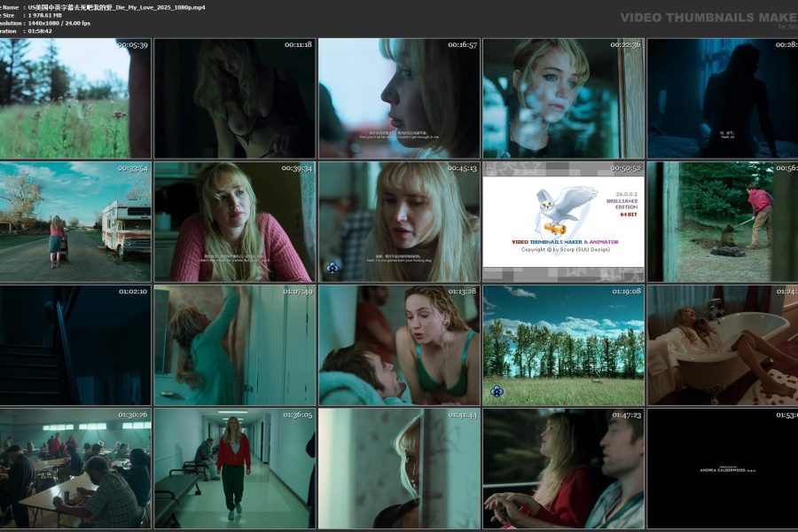Select the 01:07:49 thumbnail of woman at wall
The height and width of the screenshot is (532, 798).
click(x=235, y=345)
